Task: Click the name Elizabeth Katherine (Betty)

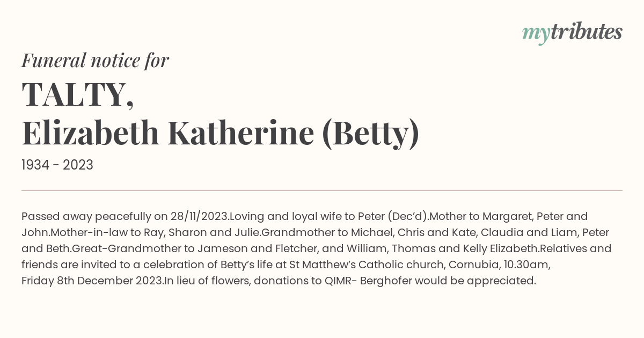Action: 220,134
